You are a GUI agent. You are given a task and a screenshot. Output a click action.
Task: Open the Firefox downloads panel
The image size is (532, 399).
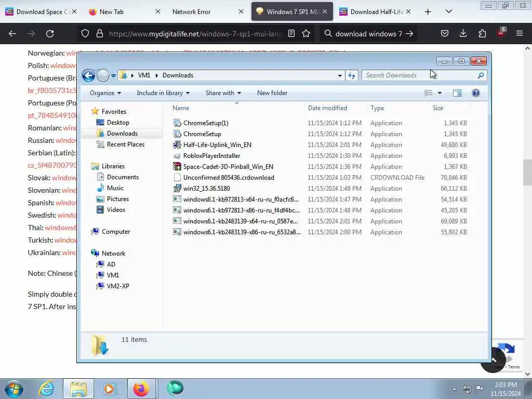click(x=463, y=34)
